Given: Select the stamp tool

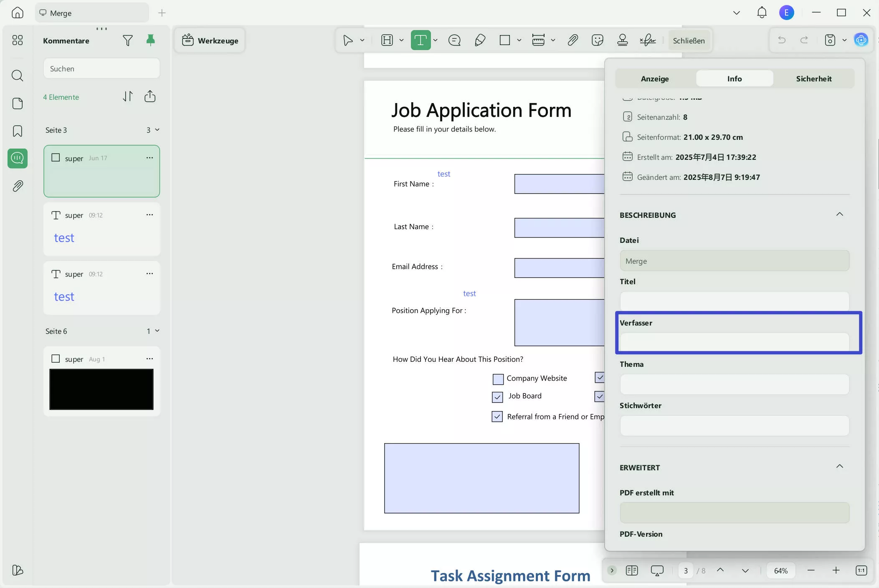Looking at the screenshot, I should pos(623,40).
